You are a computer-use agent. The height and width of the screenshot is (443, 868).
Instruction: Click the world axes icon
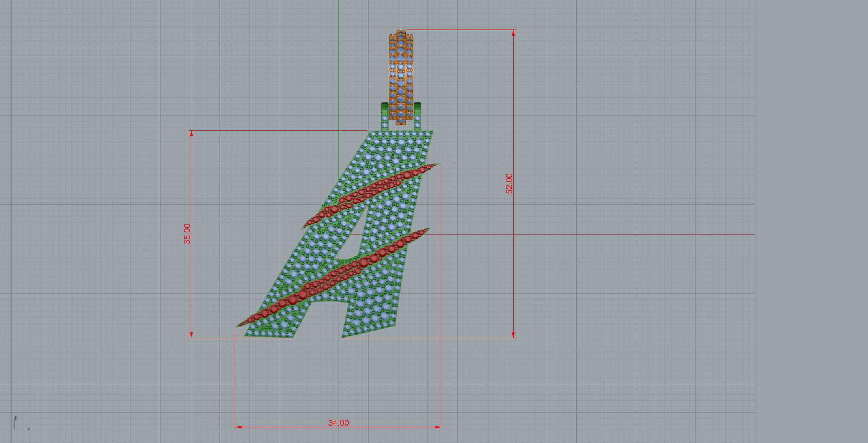tap(21, 423)
